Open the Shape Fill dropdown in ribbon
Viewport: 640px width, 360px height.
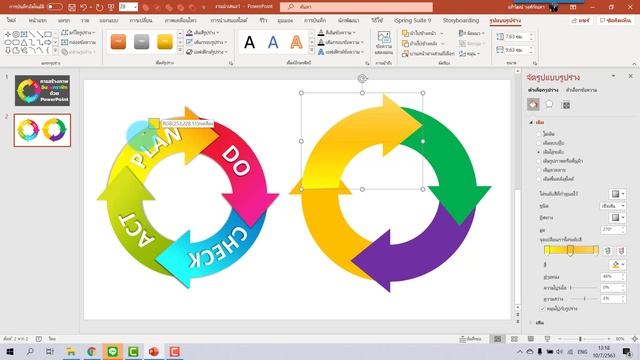202,32
